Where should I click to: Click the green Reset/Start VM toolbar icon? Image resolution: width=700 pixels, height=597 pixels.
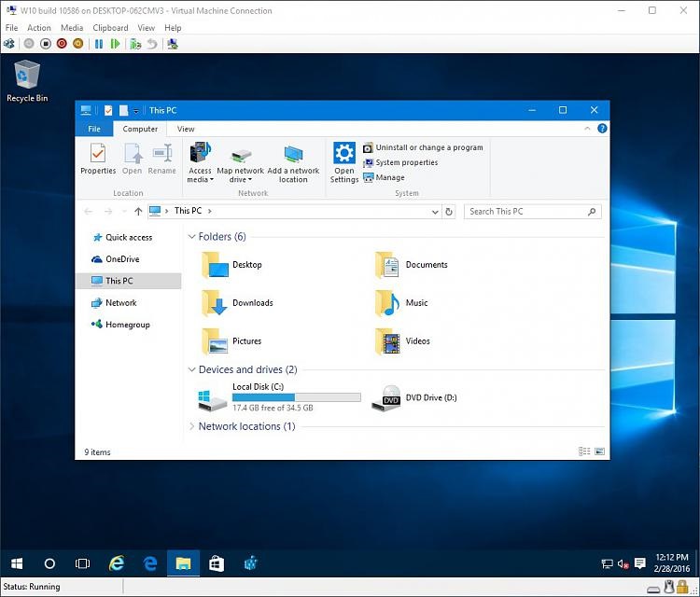(115, 44)
